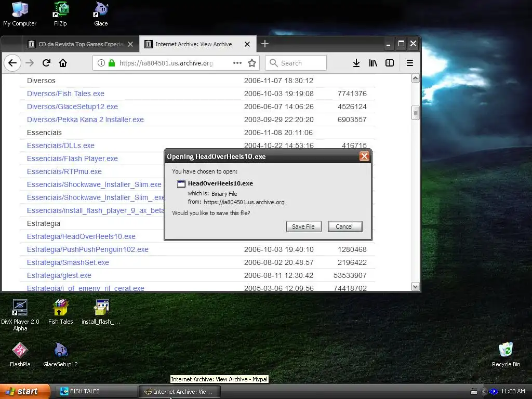
Task: Close the Opening HeadOverHeels10.exe dialog
Action: (364, 156)
